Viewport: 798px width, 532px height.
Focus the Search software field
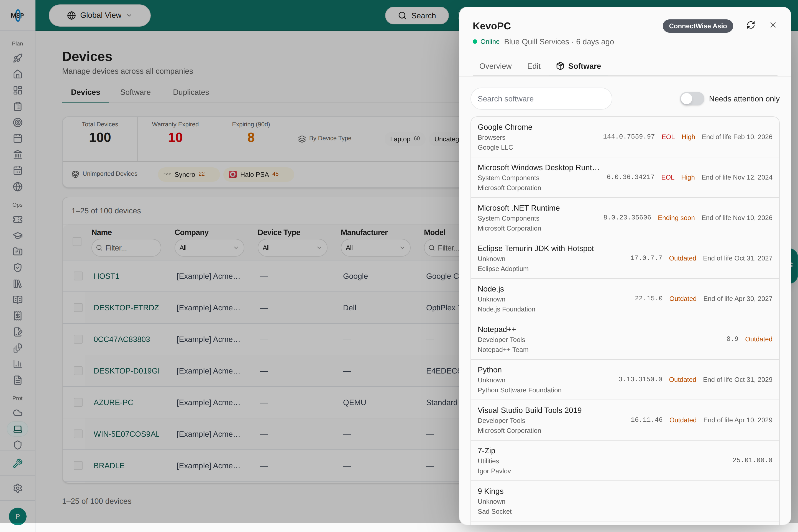pos(541,99)
